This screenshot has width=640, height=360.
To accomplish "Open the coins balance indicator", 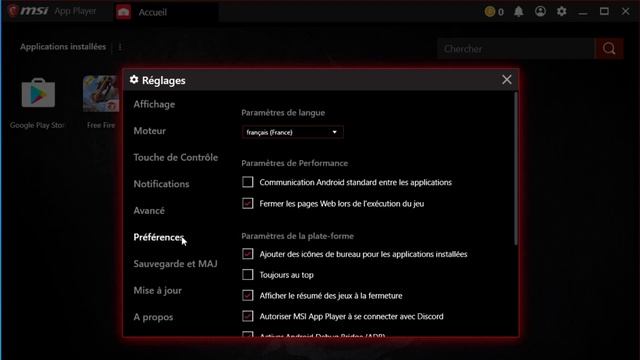I will pos(494,12).
